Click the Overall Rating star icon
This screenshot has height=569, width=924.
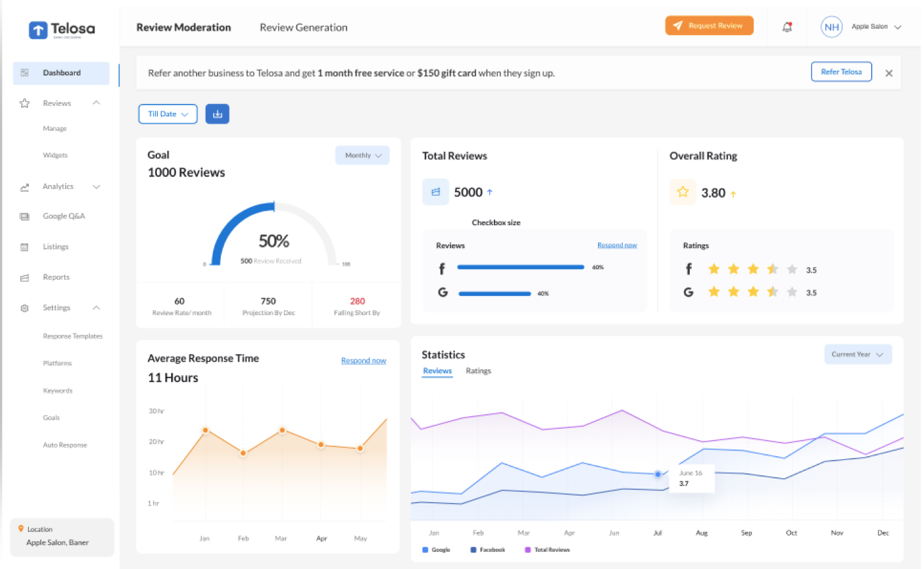[x=683, y=192]
